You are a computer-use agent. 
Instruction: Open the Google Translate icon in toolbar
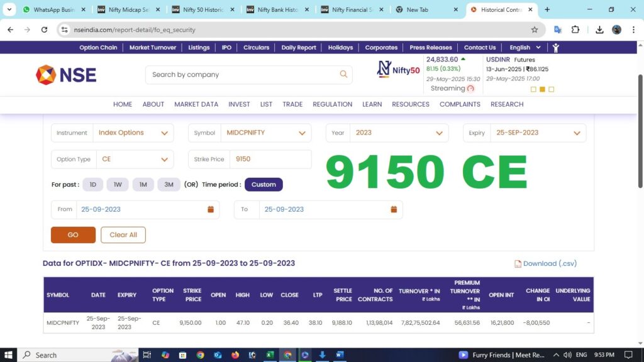point(557,30)
